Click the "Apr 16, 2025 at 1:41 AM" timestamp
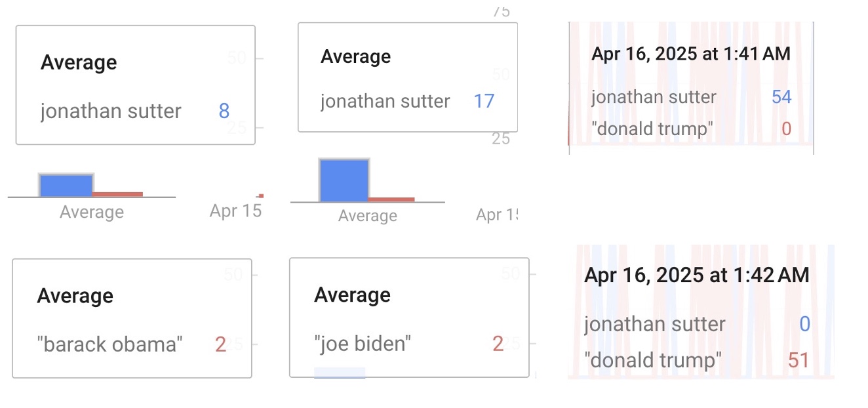Viewport: 868px width, 408px height. click(691, 54)
